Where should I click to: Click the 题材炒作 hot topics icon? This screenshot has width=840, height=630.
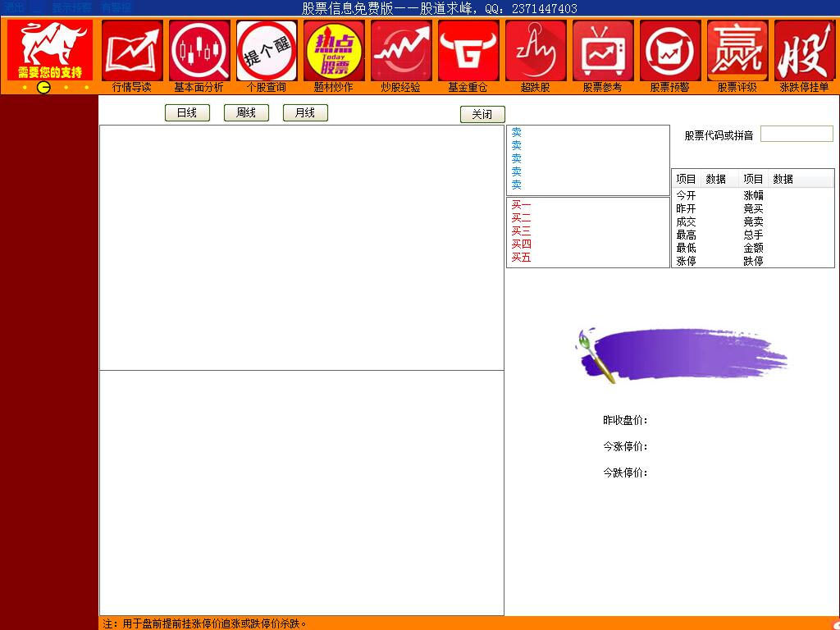pyautogui.click(x=333, y=49)
